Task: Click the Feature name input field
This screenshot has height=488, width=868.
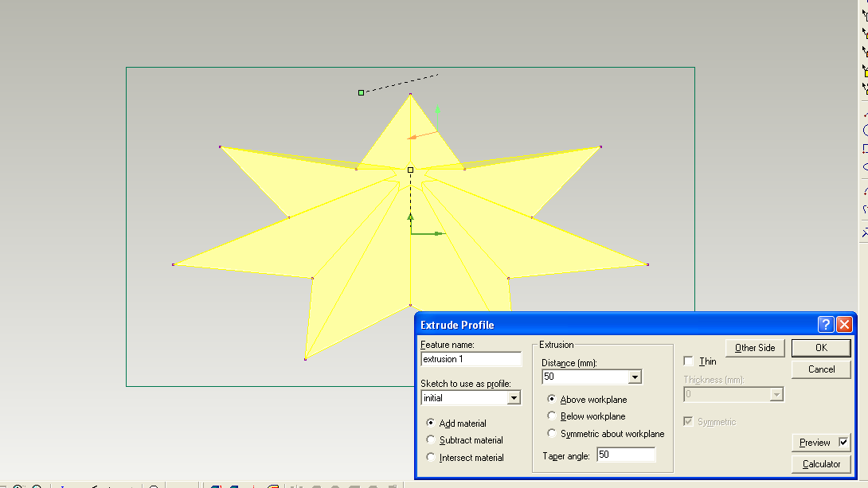Action: tap(471, 359)
